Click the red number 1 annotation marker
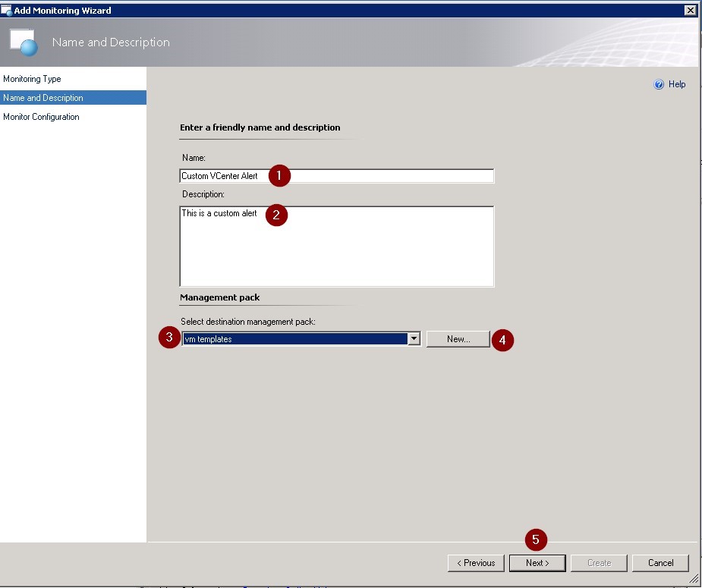702x588 pixels. 280,175
